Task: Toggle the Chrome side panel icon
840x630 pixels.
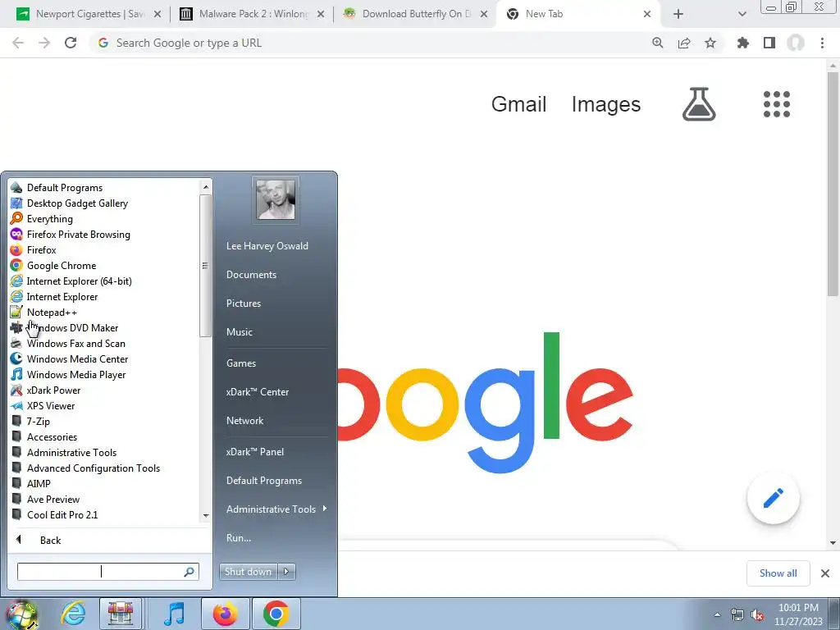Action: [x=769, y=43]
